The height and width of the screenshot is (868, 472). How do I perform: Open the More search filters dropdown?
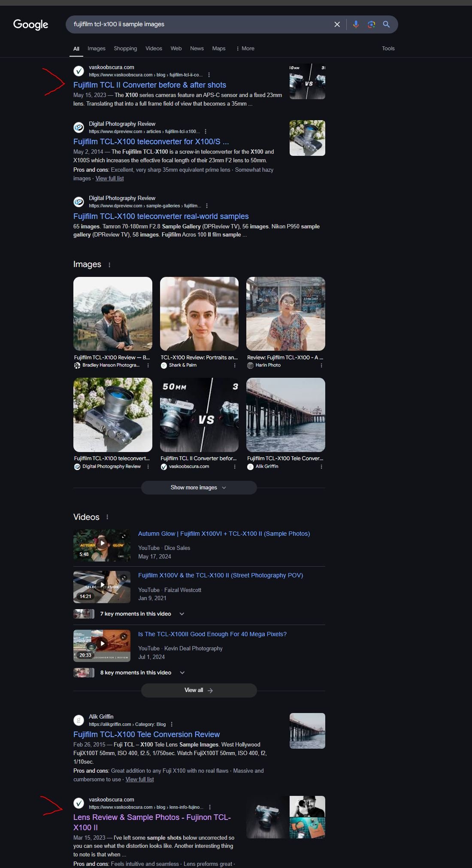(x=245, y=49)
